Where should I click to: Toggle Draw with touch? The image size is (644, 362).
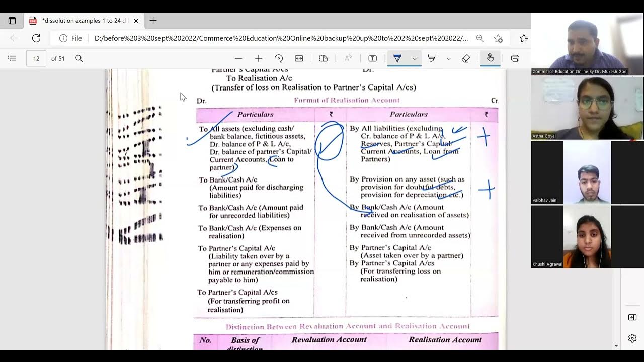[x=490, y=58]
